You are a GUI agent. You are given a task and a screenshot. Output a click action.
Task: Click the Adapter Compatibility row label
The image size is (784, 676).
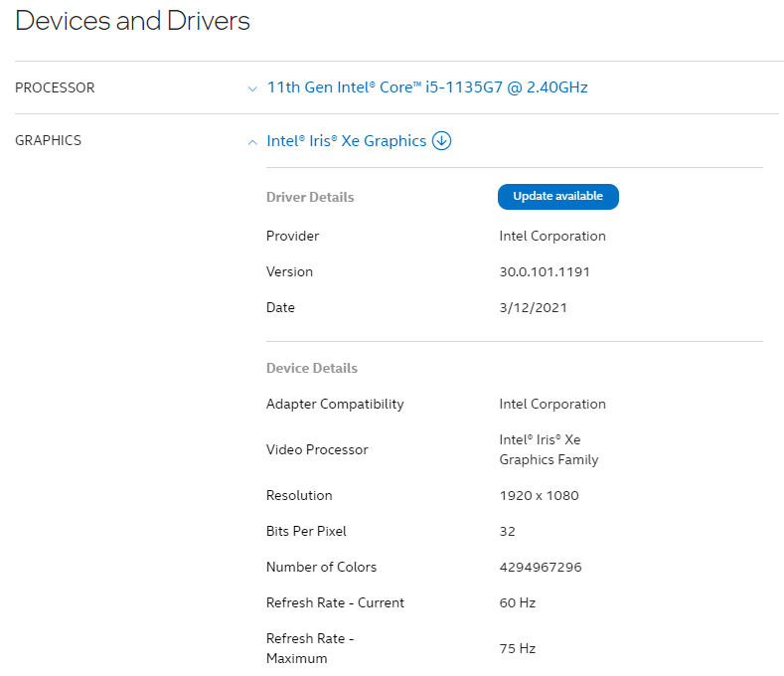coord(335,405)
